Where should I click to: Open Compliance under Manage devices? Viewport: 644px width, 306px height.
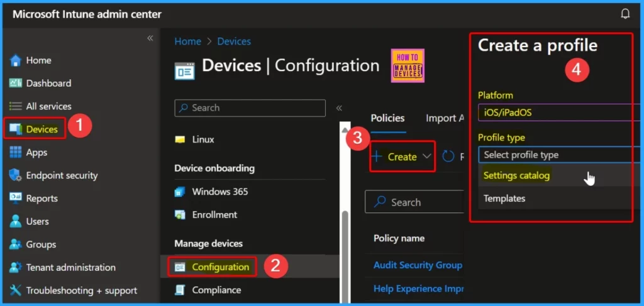[x=216, y=290]
